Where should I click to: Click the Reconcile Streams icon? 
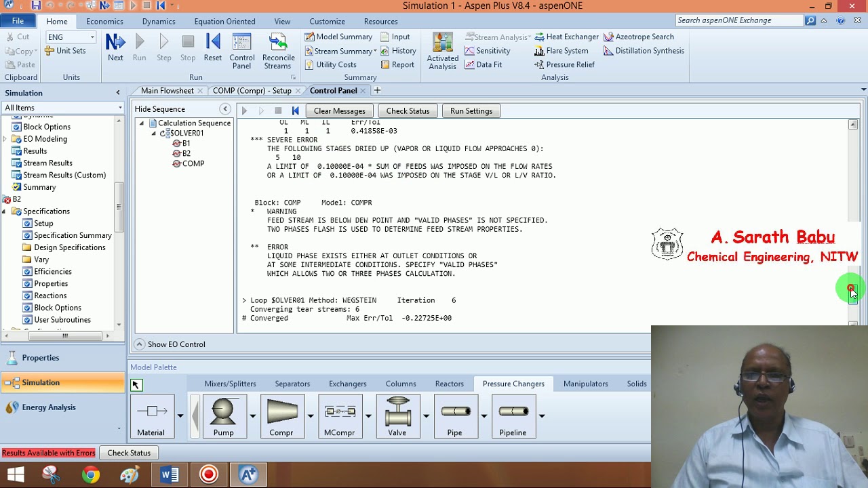pyautogui.click(x=278, y=52)
